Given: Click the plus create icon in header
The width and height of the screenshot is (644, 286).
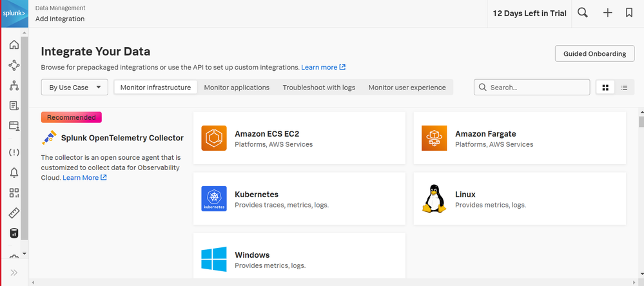Looking at the screenshot, I should tap(607, 13).
